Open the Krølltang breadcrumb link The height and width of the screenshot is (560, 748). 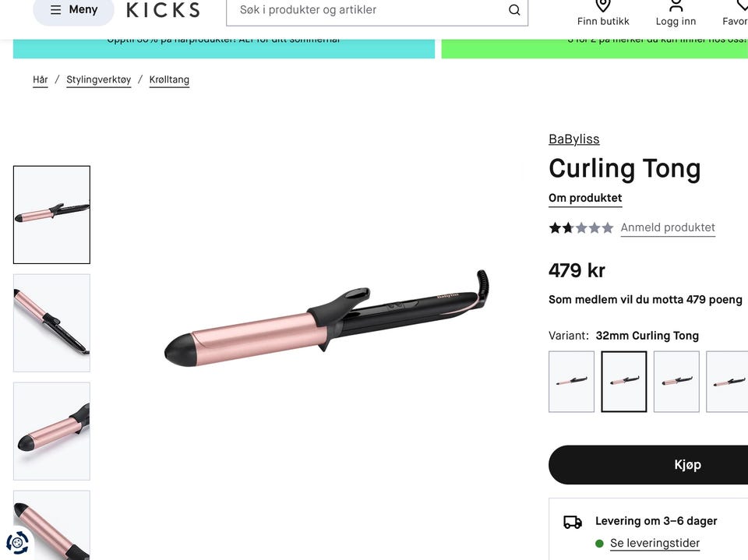169,79
